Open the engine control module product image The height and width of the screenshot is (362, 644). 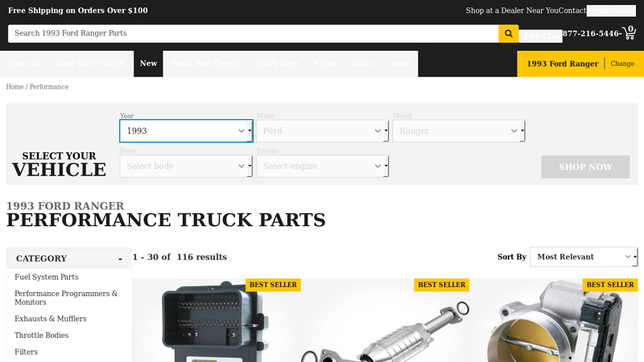(x=217, y=320)
